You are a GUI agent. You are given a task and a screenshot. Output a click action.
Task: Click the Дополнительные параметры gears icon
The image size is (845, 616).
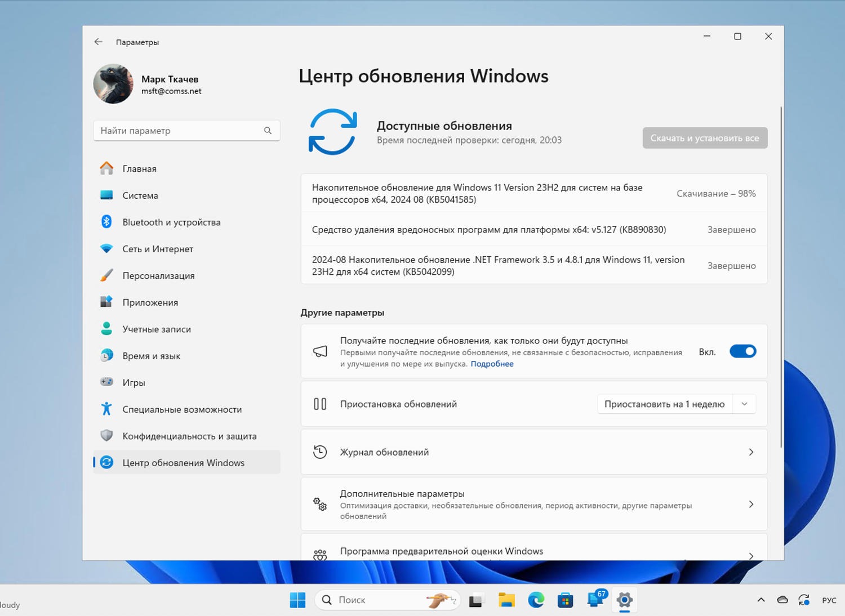[x=320, y=504]
